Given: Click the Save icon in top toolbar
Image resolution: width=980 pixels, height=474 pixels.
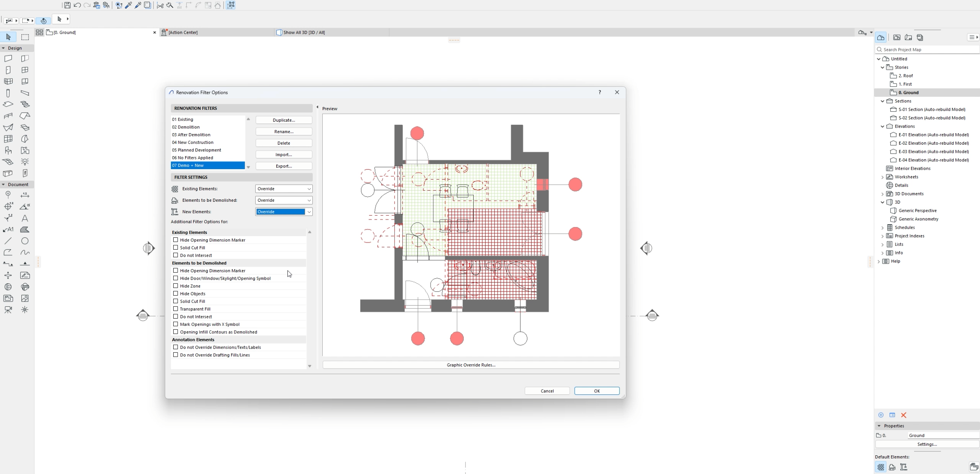Looking at the screenshot, I should tap(67, 5).
